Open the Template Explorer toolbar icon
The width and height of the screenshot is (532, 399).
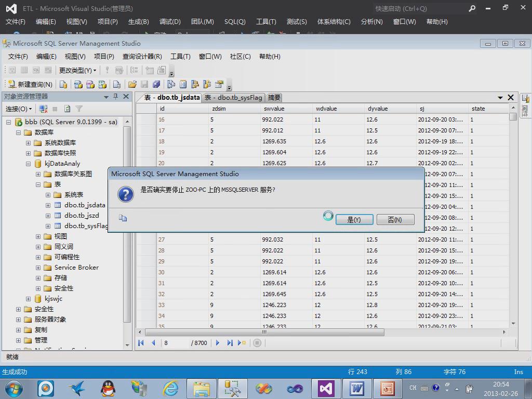[207, 84]
